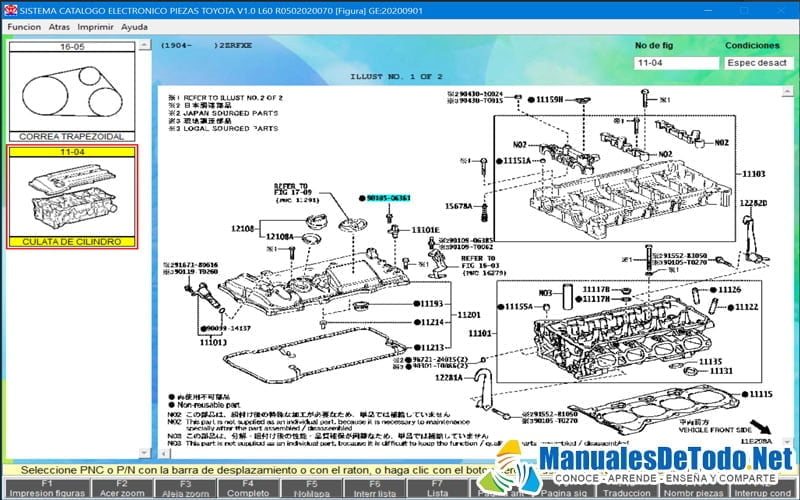Select PNC 11115 in the diagram
The image size is (800, 500).
click(761, 394)
